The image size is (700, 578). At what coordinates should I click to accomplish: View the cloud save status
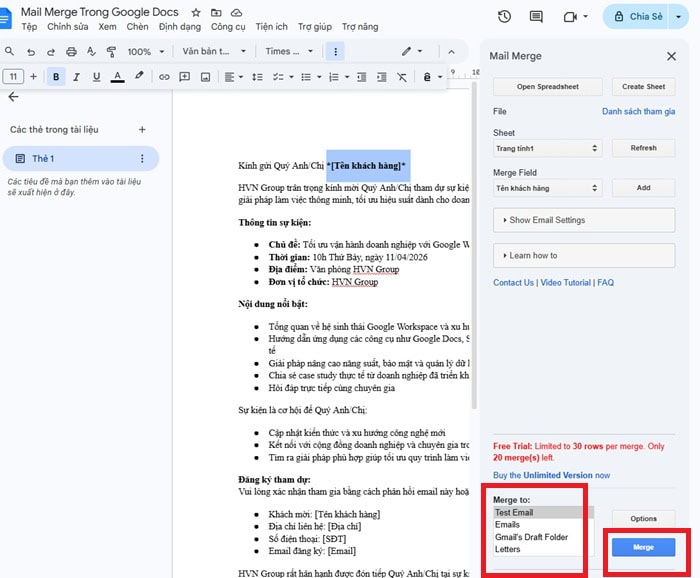pos(237,12)
